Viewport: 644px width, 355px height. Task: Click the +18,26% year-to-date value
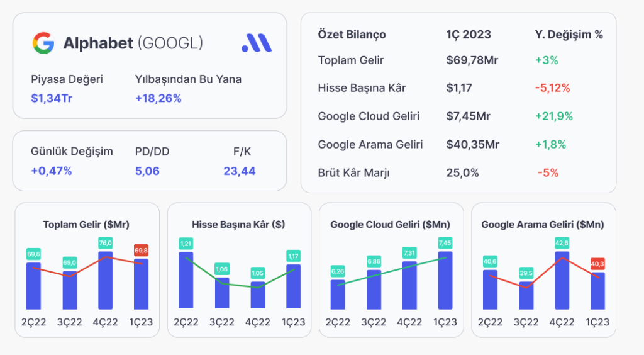pyautogui.click(x=158, y=98)
